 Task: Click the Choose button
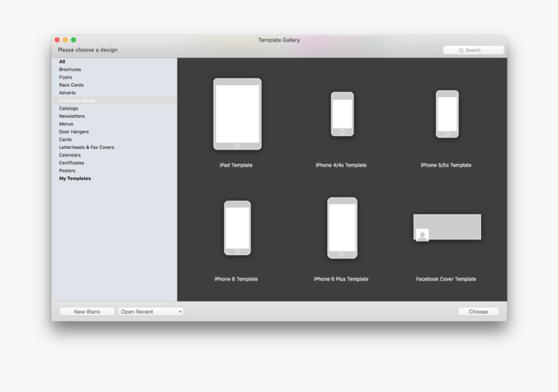pos(478,311)
